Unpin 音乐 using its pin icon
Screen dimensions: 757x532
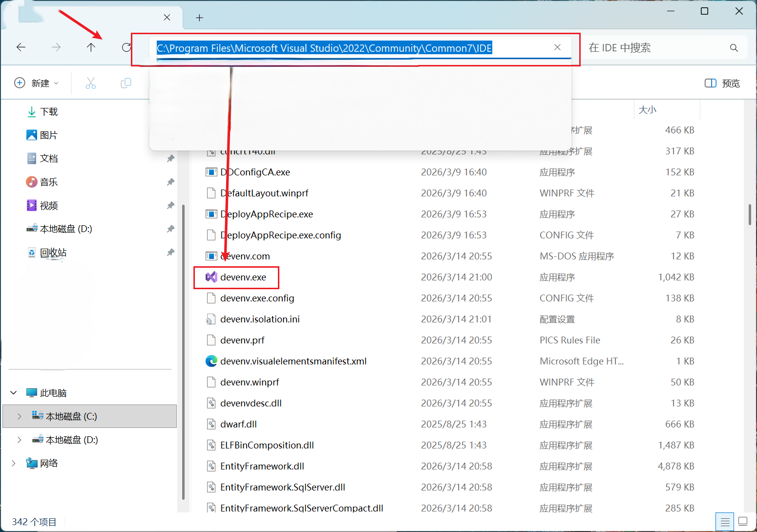pyautogui.click(x=170, y=182)
